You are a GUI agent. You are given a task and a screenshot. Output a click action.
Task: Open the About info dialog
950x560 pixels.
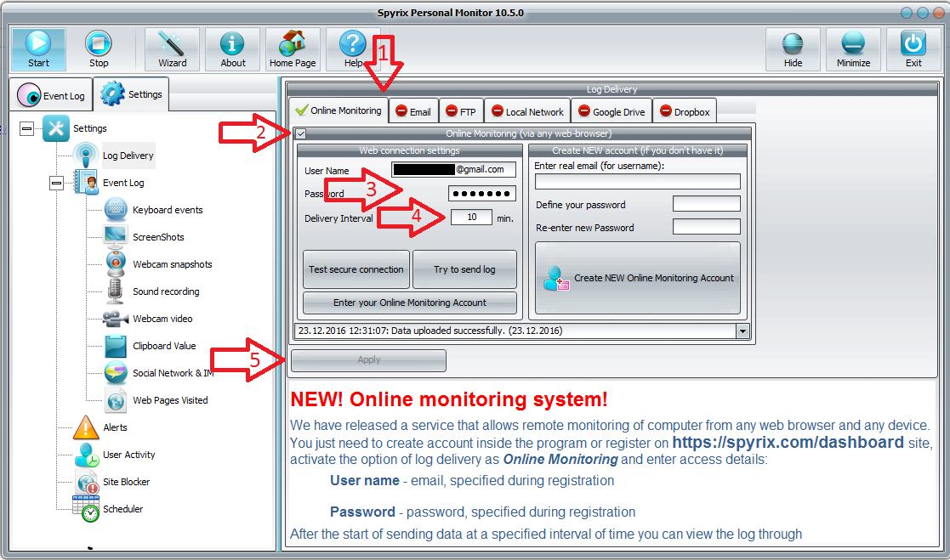[x=233, y=49]
